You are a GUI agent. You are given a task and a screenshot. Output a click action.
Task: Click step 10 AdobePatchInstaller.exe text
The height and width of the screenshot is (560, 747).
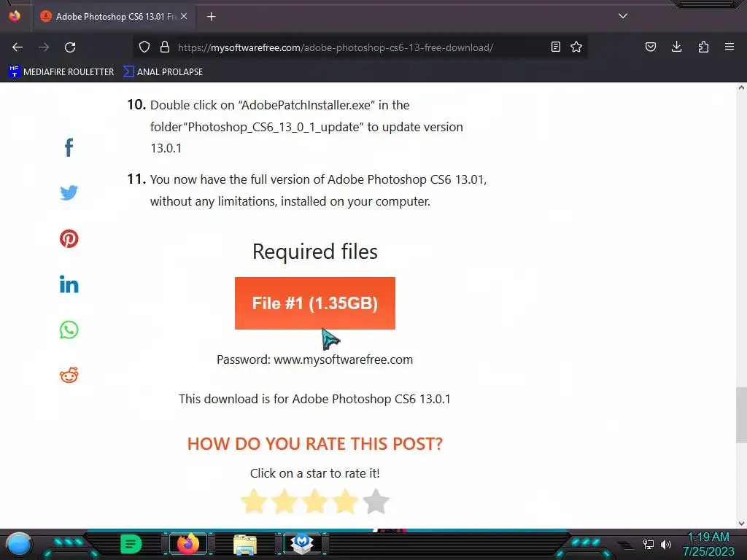click(306, 127)
